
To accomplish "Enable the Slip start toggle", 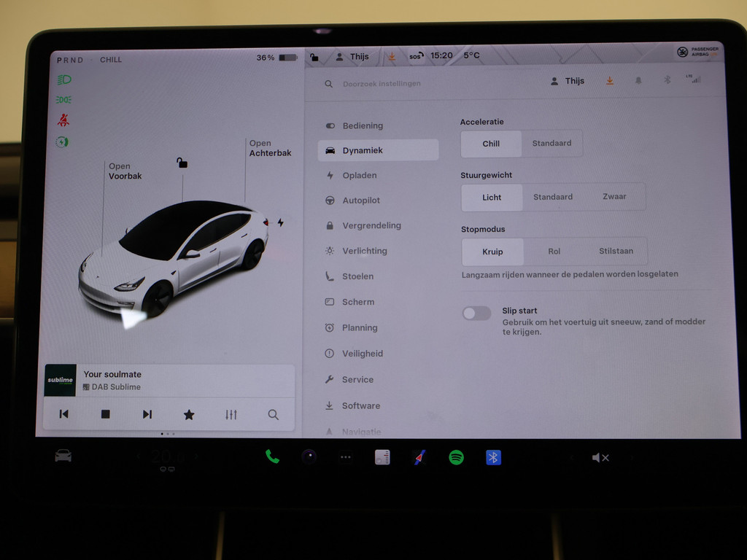I will pyautogui.click(x=476, y=314).
